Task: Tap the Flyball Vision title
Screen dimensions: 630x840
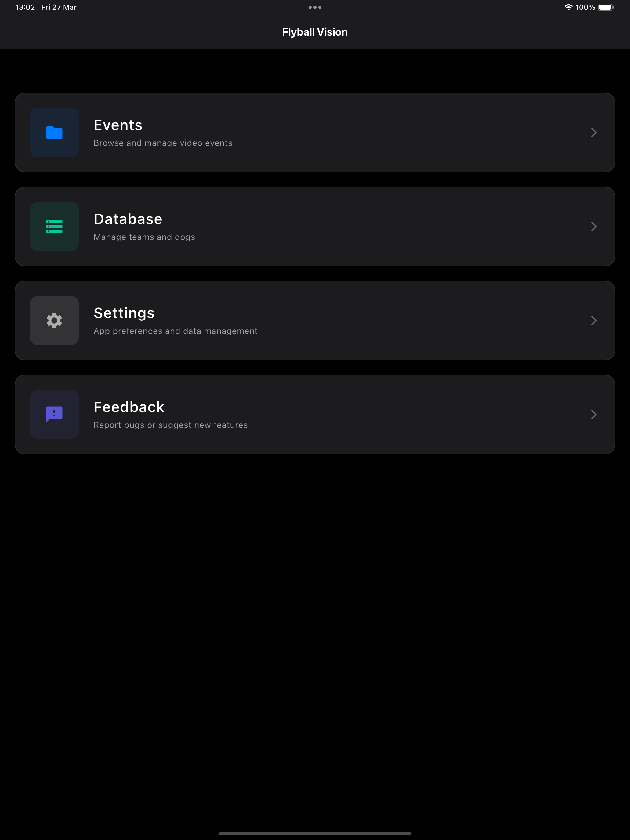Action: click(315, 32)
